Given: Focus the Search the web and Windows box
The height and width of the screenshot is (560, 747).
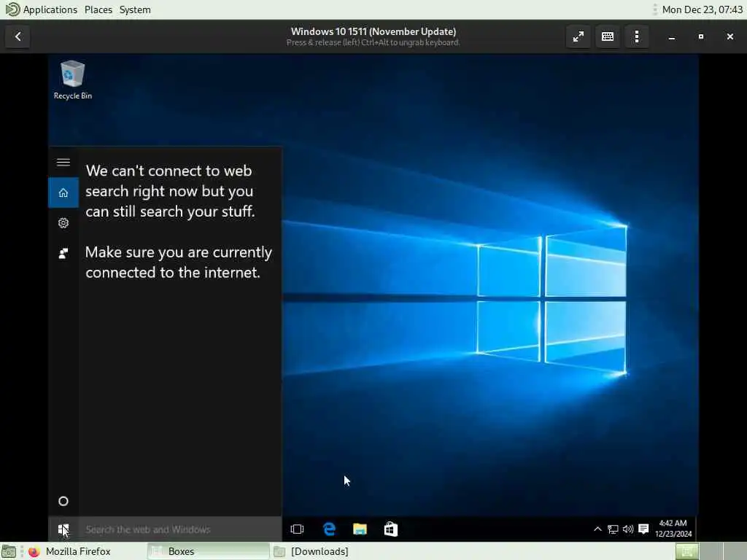Looking at the screenshot, I should (180, 529).
